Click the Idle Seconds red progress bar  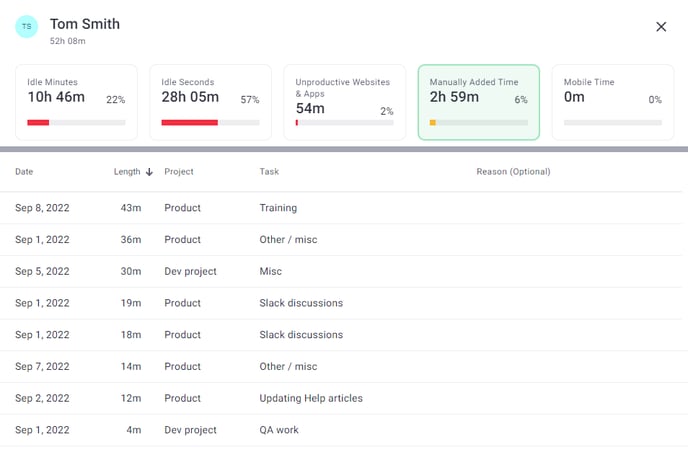190,122
